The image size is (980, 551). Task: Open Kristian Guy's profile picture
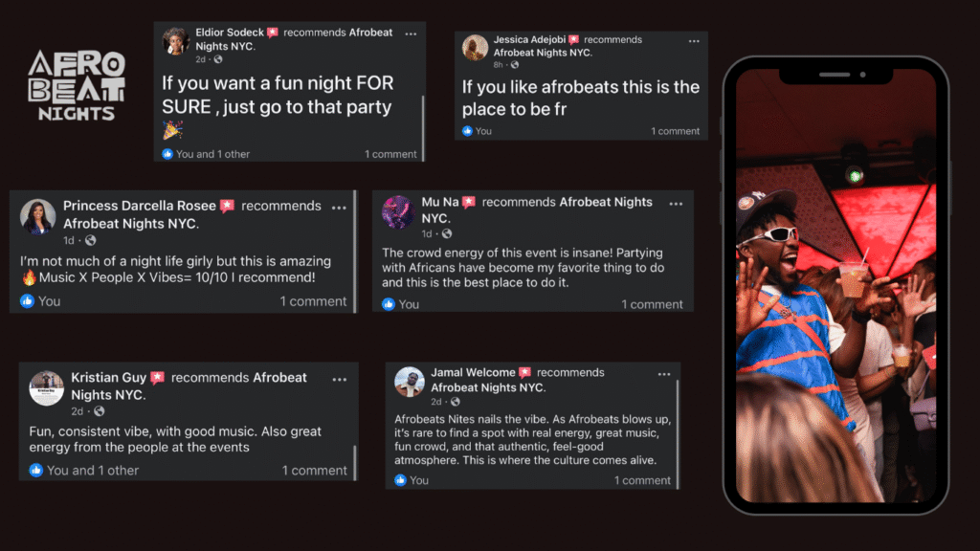pos(46,386)
